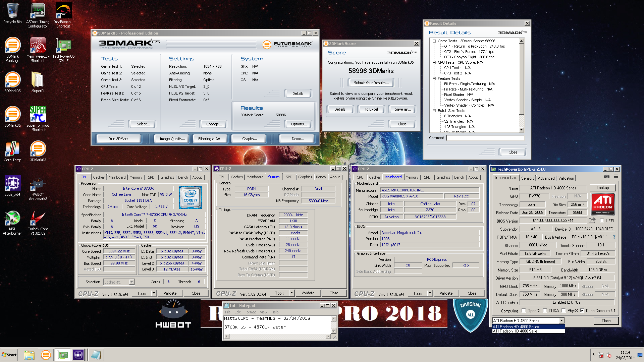Click CPU-Z taskbar icon

pyautogui.click(x=78, y=355)
